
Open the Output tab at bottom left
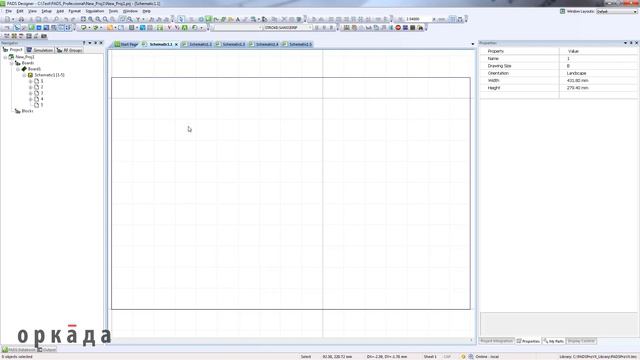pyautogui.click(x=47, y=350)
